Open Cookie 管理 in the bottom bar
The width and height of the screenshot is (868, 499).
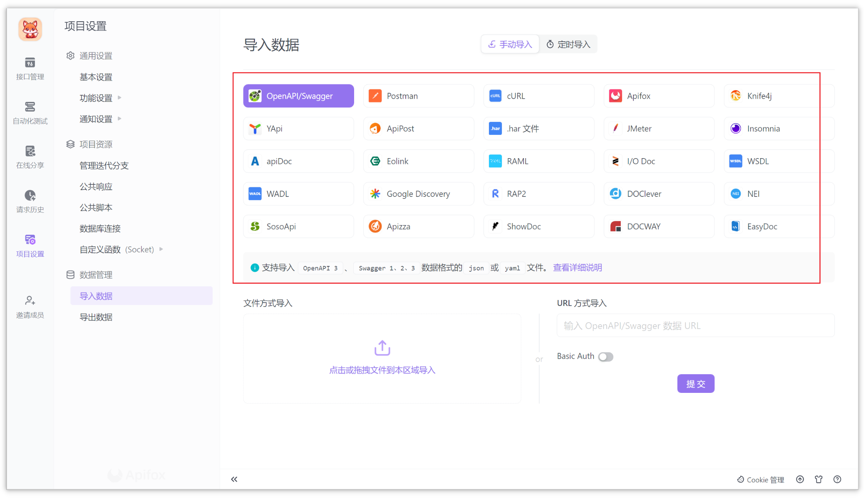761,480
